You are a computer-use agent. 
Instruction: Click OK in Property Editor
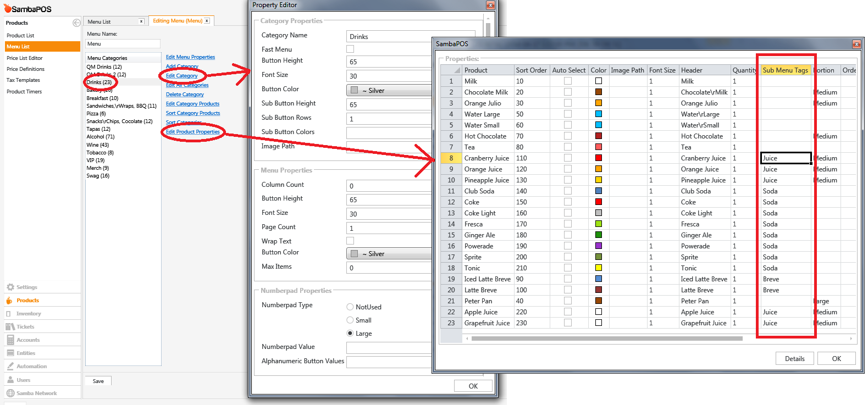tap(473, 386)
